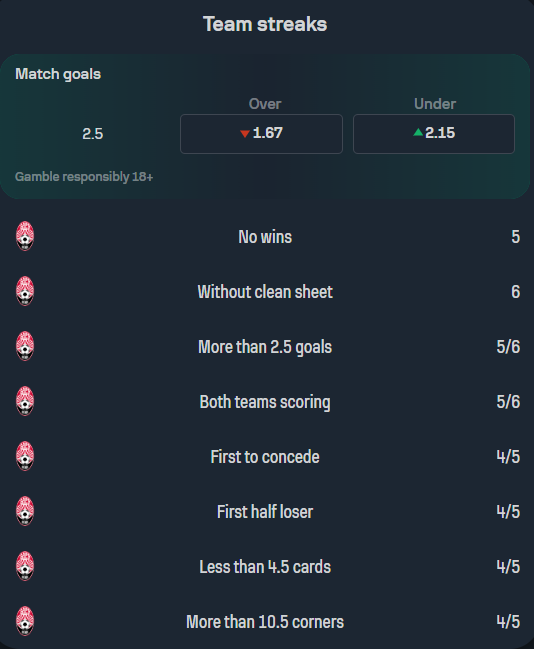Open the No wins streak row

267,236
